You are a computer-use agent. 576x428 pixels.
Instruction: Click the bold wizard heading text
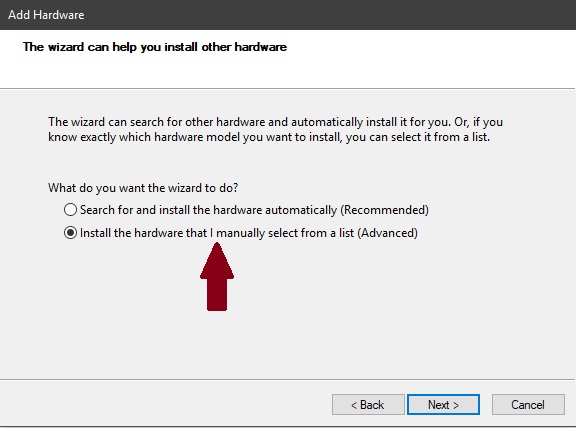click(x=155, y=47)
